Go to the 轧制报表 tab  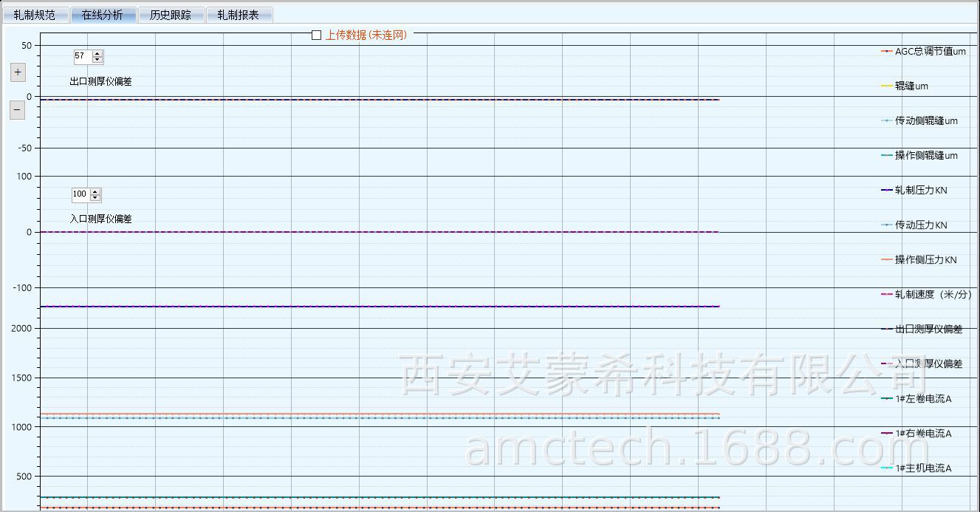pos(239,15)
